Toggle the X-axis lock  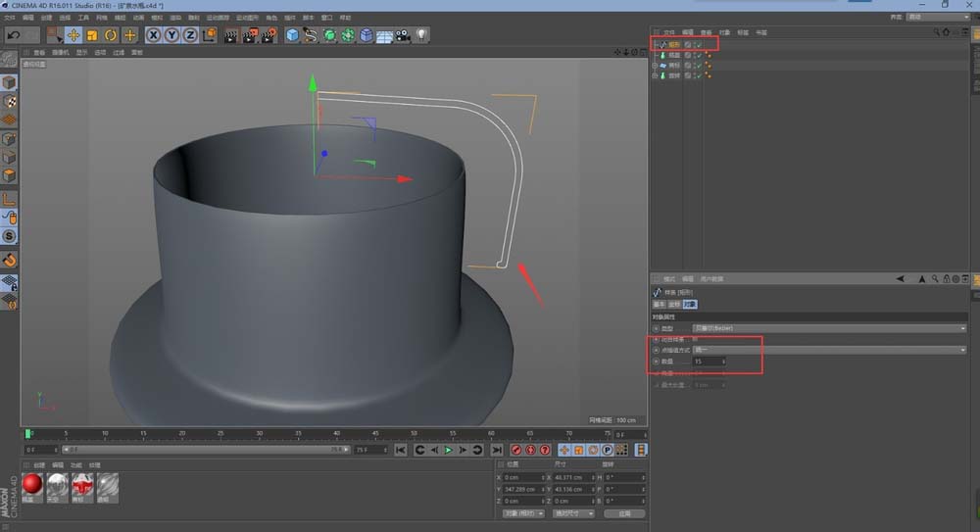pyautogui.click(x=154, y=35)
